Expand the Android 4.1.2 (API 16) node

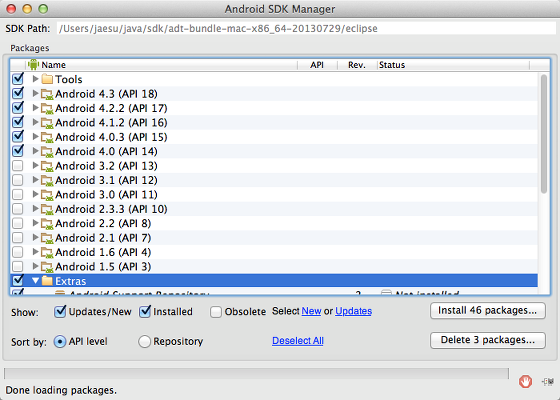pos(35,122)
